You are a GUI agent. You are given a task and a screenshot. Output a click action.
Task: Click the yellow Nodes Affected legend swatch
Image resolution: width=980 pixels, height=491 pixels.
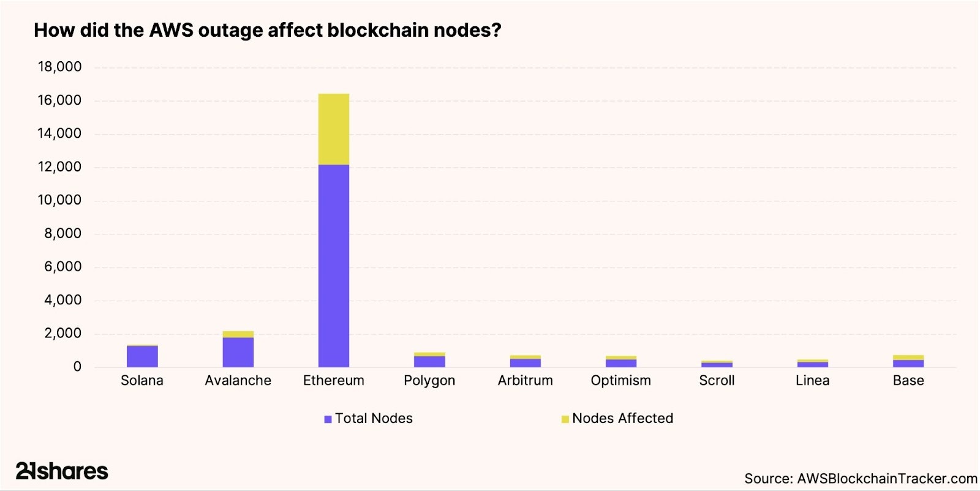coord(565,419)
